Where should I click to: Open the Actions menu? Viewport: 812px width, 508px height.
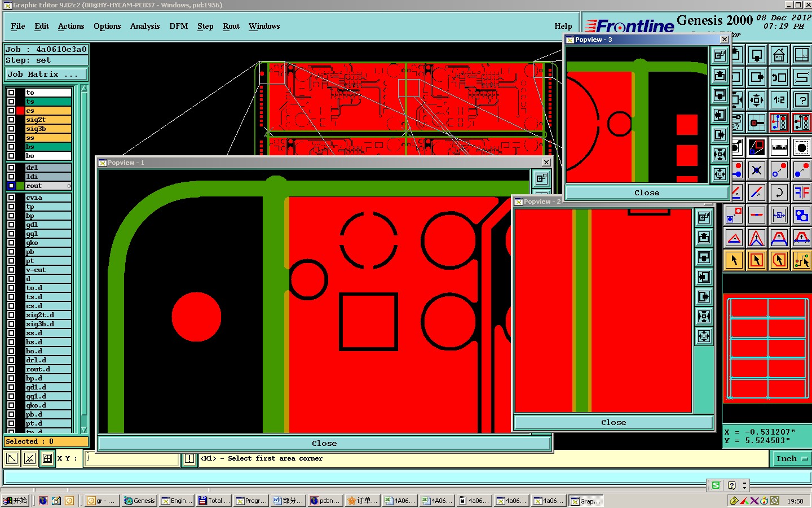(71, 26)
